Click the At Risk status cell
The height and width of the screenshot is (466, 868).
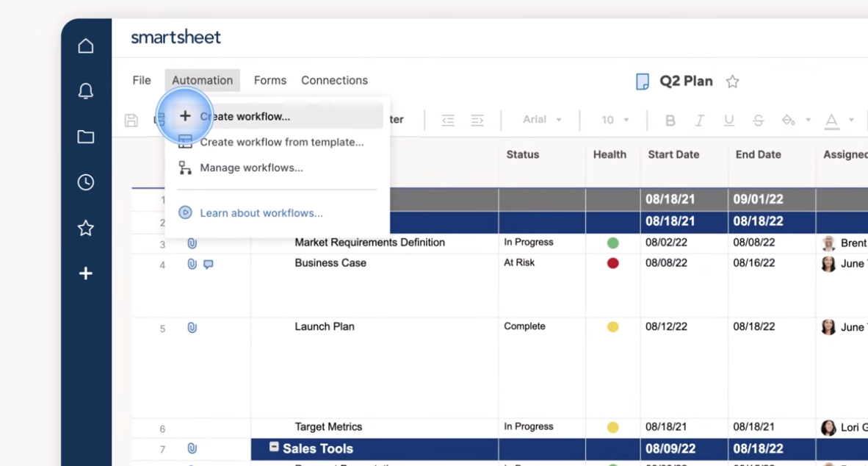pyautogui.click(x=518, y=262)
